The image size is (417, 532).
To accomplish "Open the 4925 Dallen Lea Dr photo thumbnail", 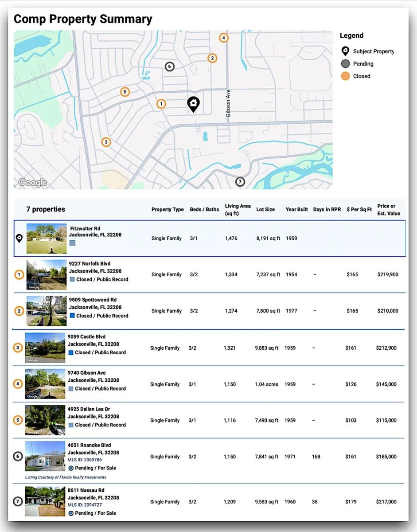I will click(x=45, y=420).
